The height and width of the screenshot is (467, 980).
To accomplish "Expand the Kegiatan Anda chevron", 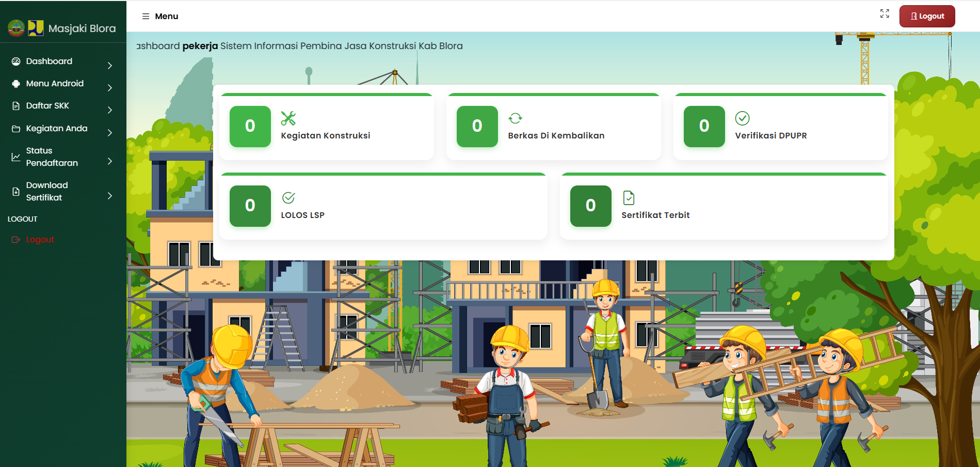I will point(109,133).
